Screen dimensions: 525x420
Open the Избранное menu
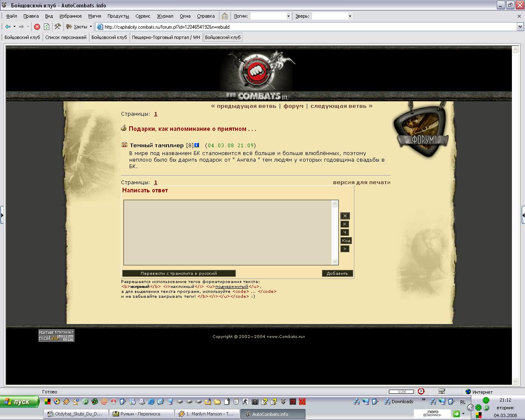click(71, 16)
